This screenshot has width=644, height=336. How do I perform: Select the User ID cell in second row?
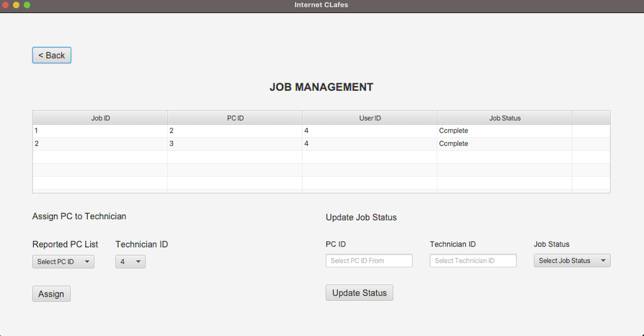(370, 144)
